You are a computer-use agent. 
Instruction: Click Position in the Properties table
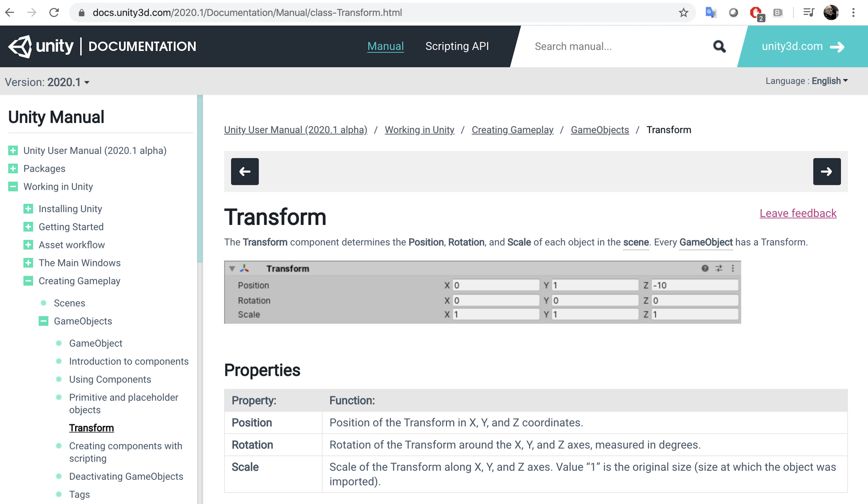[x=252, y=423]
